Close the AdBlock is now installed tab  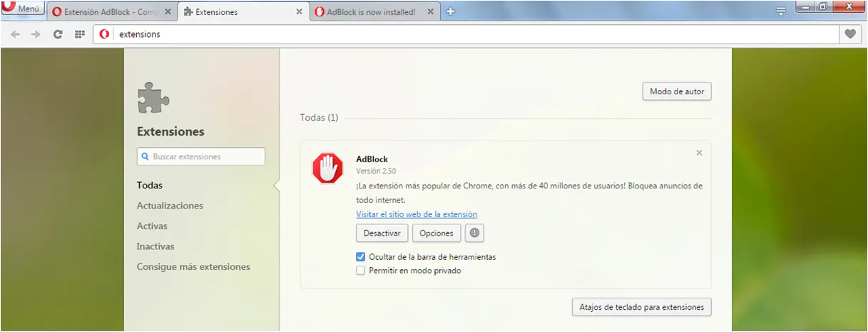[431, 12]
